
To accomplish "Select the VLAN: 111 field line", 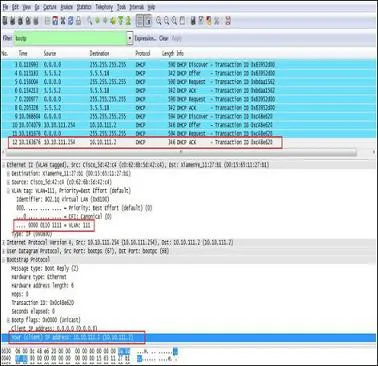I will pos(53,225).
